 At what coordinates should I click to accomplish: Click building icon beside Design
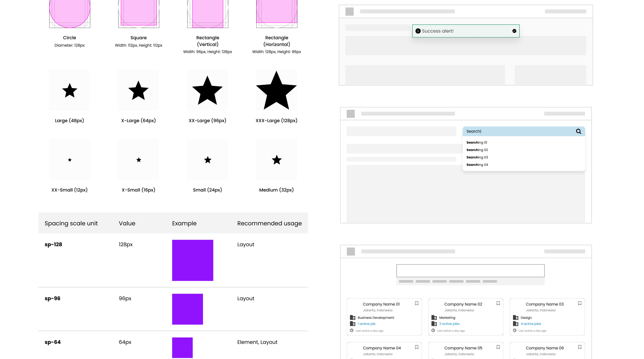point(515,318)
